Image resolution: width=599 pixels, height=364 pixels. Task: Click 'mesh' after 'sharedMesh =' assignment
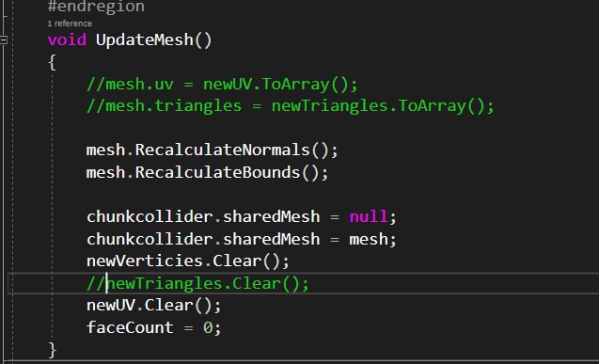369,240
